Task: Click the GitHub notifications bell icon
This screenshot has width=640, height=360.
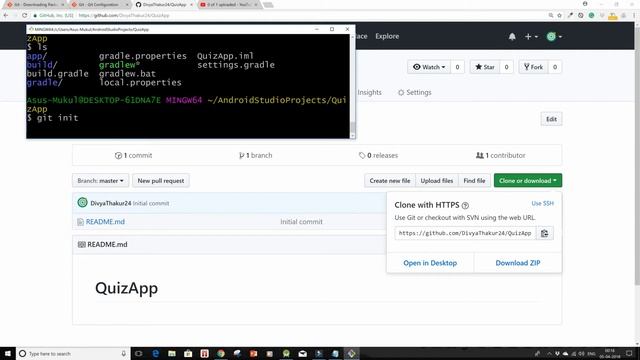Action: click(512, 36)
